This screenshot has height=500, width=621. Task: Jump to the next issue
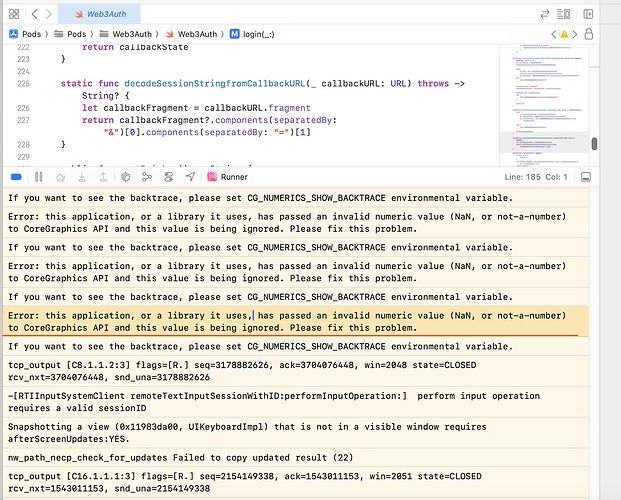575,34
